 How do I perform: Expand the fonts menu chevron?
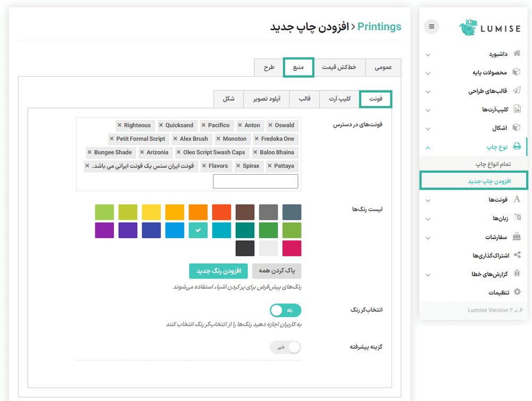click(x=428, y=200)
